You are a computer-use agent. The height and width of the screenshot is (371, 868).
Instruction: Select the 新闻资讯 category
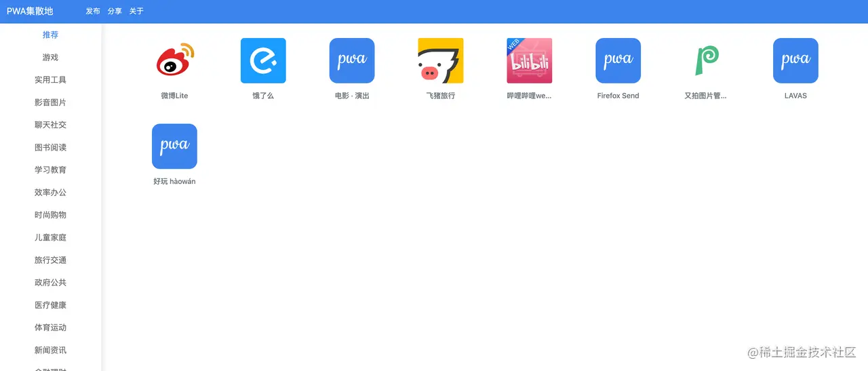[50, 350]
